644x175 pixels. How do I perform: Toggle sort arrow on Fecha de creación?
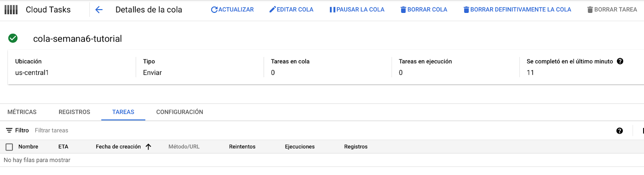[148, 147]
